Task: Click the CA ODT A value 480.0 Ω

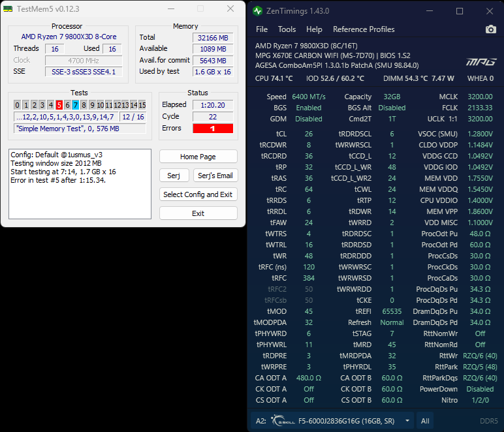Action: pos(309,378)
